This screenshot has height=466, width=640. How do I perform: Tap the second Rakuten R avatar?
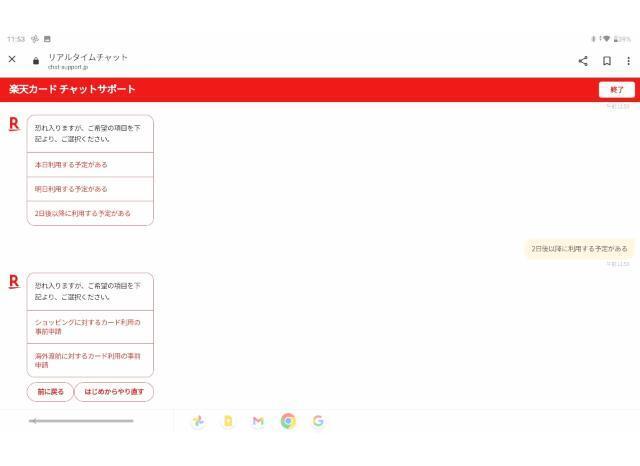coord(14,282)
